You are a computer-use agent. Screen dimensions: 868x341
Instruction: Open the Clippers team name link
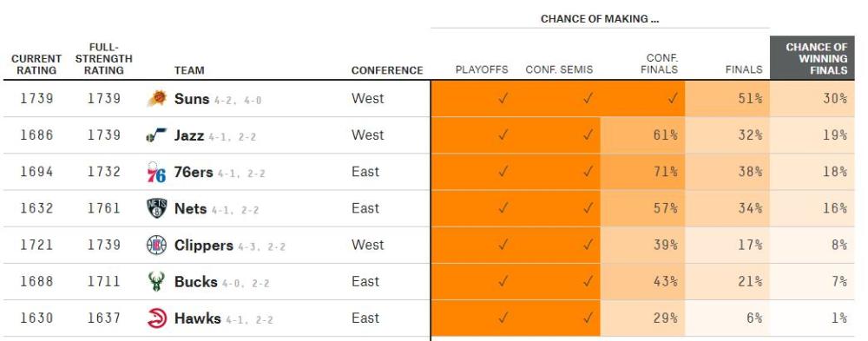point(204,246)
